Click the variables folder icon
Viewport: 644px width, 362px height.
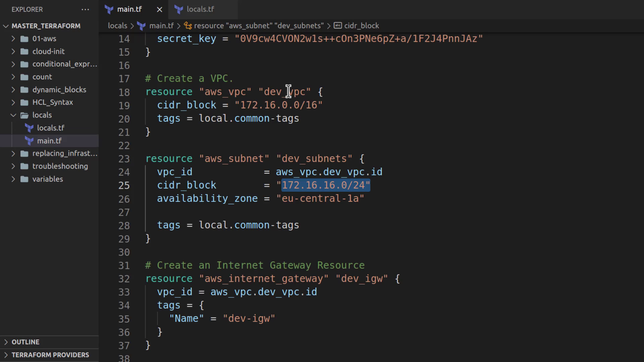[x=24, y=179]
